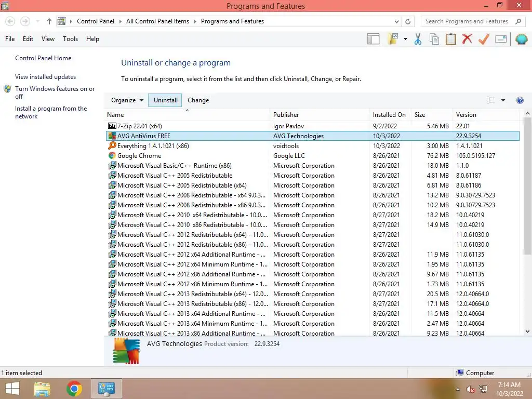Screen dimensions: 532x399
Task: Click the Properties toolbar icon
Action: tap(501, 39)
